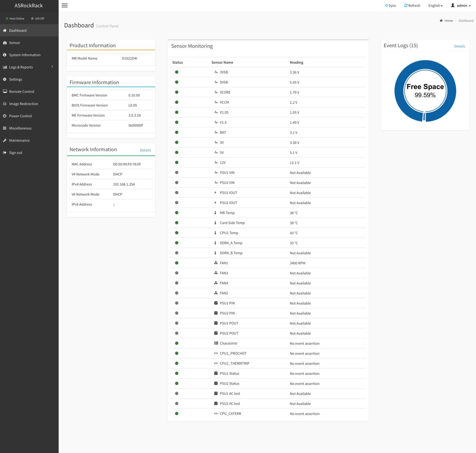Image resolution: width=476 pixels, height=453 pixels.
Task: Open Remote Control from sidebar
Action: click(x=29, y=92)
